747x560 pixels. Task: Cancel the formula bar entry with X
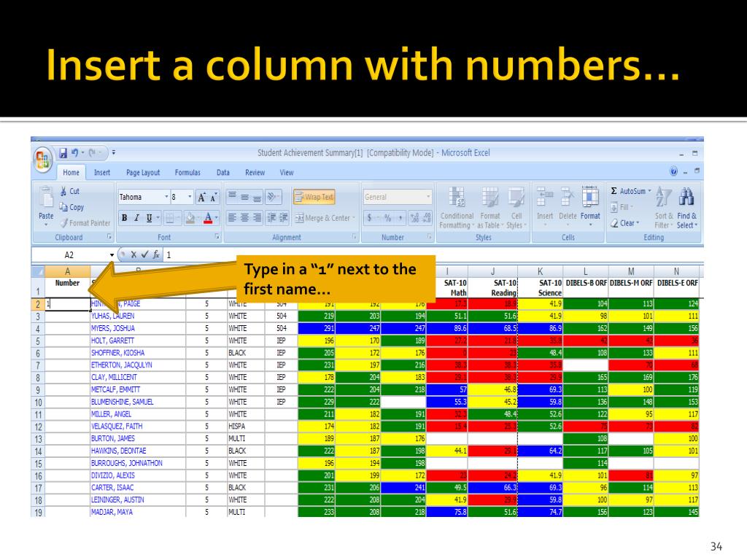click(134, 254)
